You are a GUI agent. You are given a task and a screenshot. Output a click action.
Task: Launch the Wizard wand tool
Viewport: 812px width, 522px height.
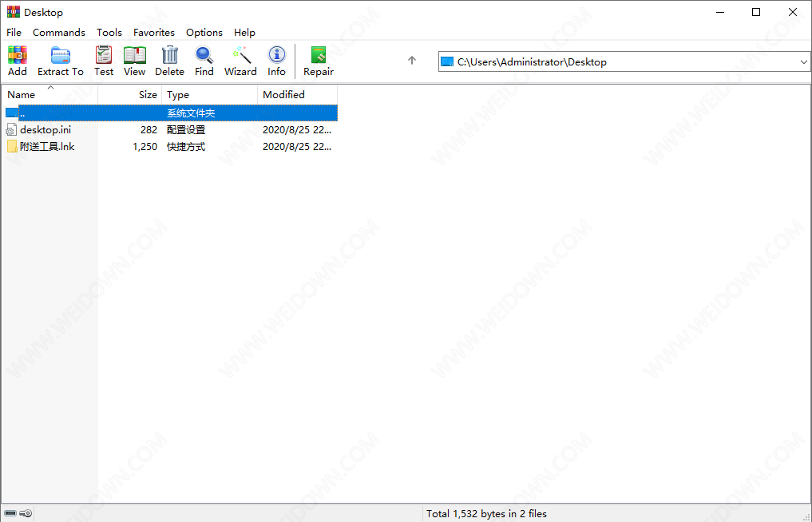click(241, 55)
